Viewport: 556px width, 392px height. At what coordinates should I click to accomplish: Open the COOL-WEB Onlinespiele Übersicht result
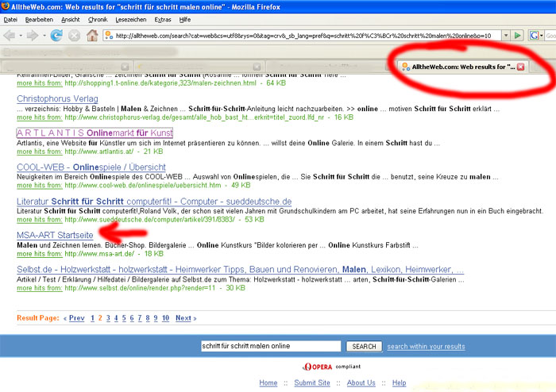point(91,167)
